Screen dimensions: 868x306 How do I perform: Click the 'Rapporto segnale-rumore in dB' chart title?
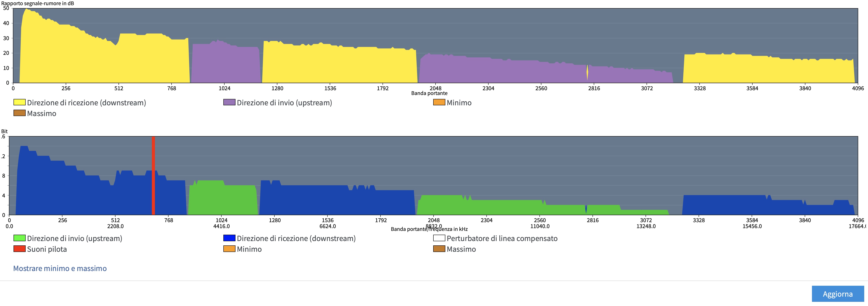[38, 3]
